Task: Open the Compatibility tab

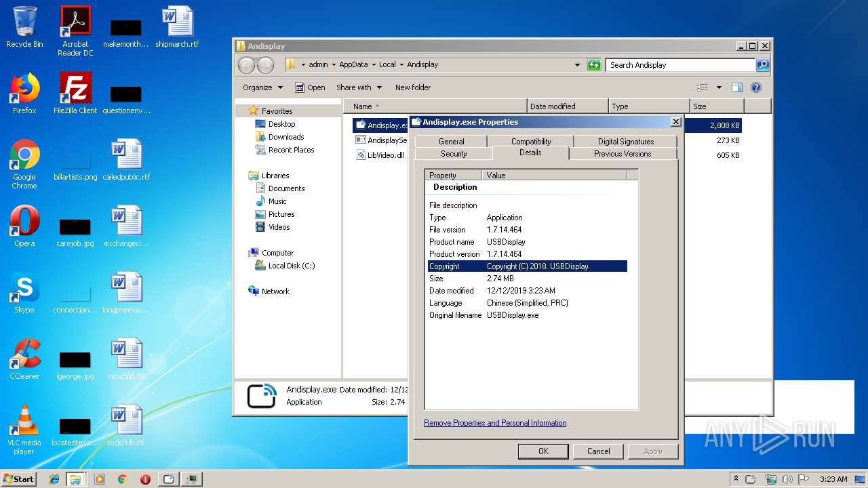Action: (530, 142)
